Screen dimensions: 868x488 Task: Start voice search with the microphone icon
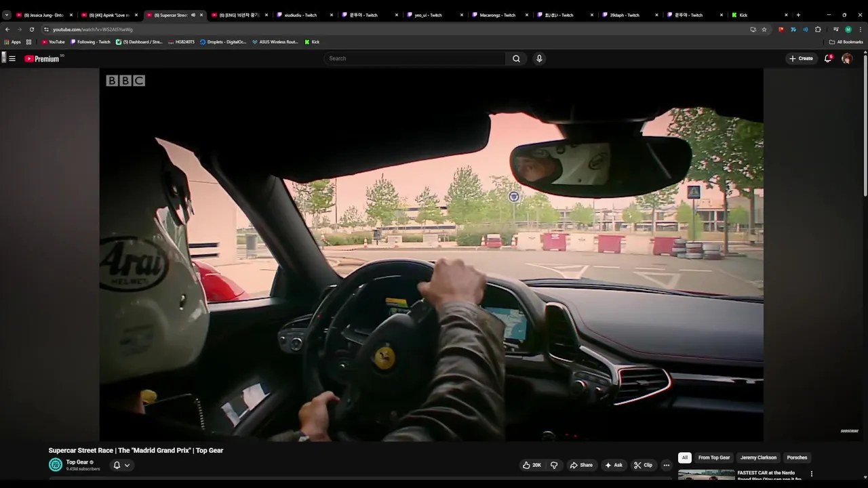coord(539,58)
